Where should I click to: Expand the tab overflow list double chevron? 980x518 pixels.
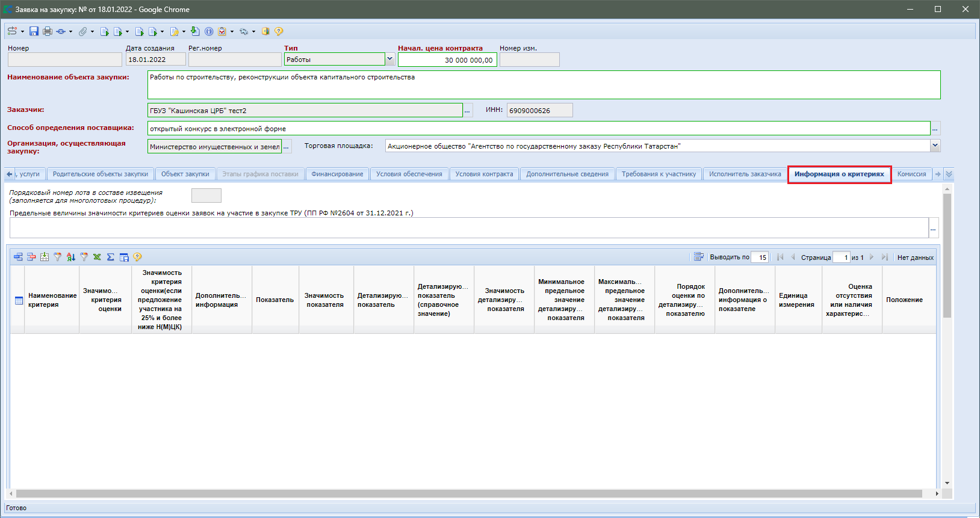point(949,174)
